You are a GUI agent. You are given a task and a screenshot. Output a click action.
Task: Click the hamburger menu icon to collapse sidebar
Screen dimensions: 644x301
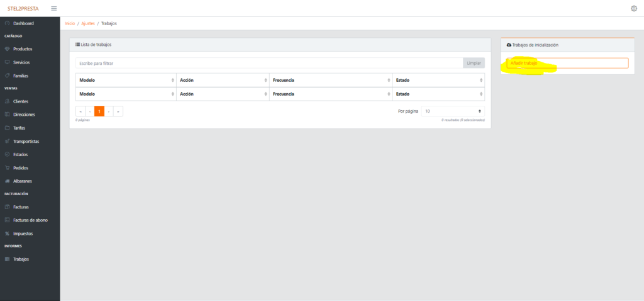point(53,8)
